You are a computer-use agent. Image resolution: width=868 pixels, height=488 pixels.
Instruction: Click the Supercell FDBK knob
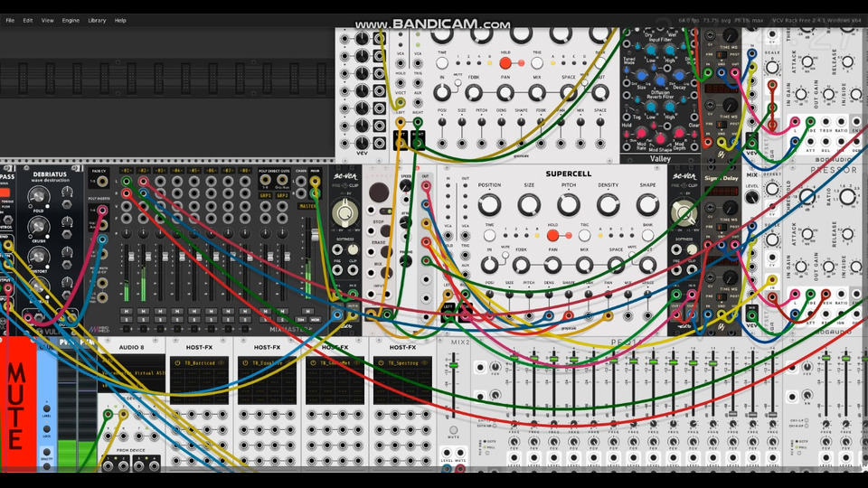[x=521, y=266]
